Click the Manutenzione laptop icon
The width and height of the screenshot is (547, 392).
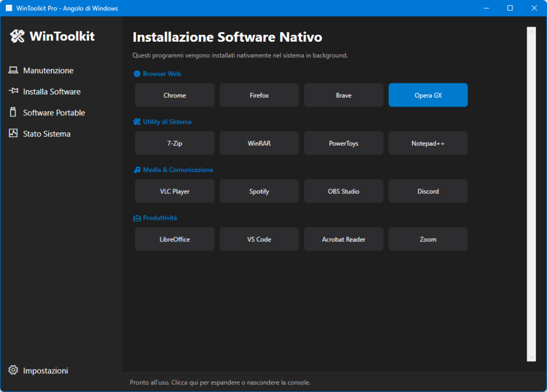pyautogui.click(x=13, y=70)
